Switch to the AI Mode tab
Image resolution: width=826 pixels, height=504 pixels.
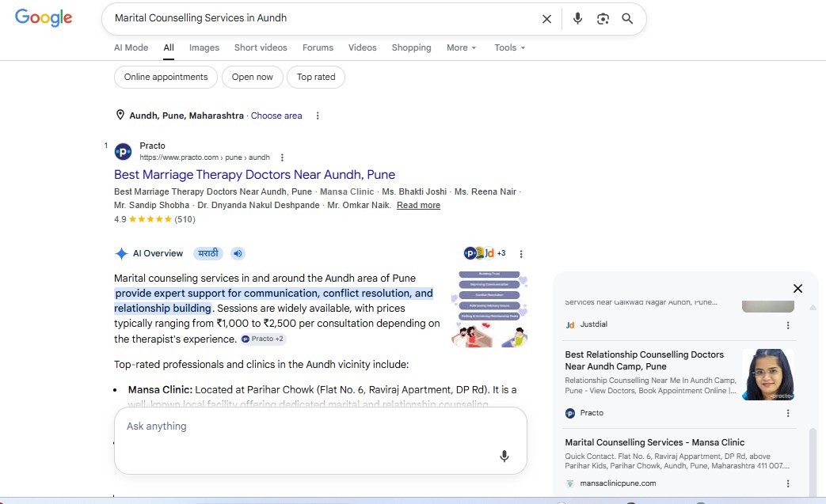click(131, 47)
